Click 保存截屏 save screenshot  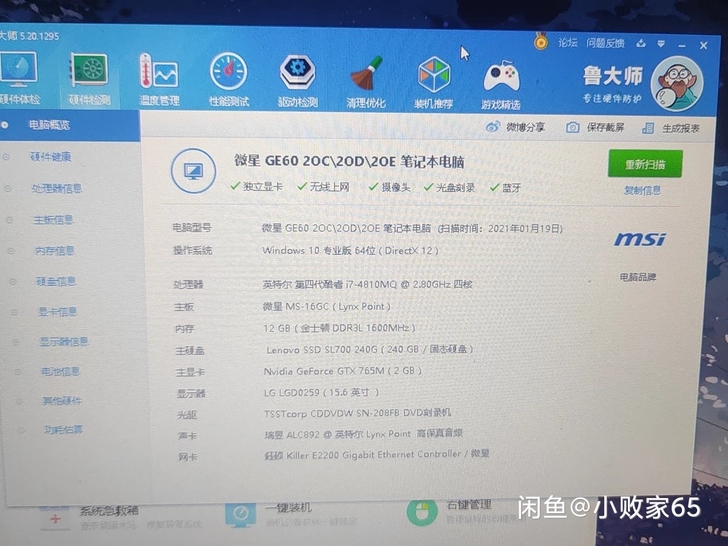(x=595, y=127)
